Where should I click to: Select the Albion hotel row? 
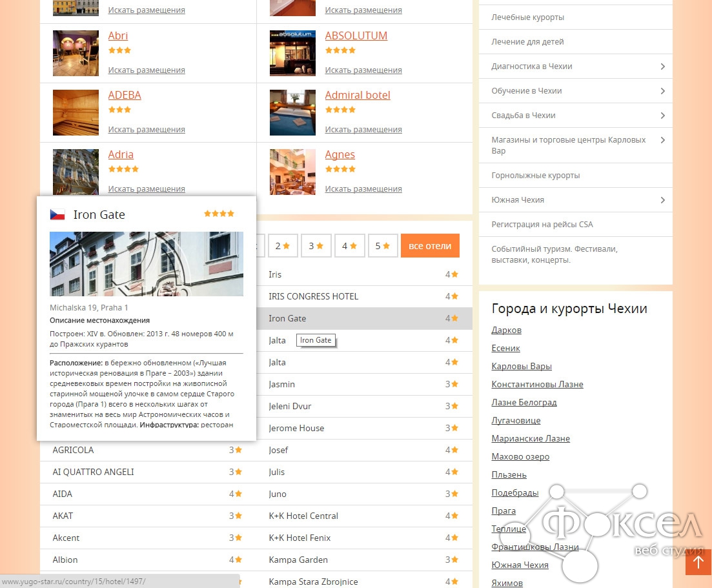pos(148,560)
